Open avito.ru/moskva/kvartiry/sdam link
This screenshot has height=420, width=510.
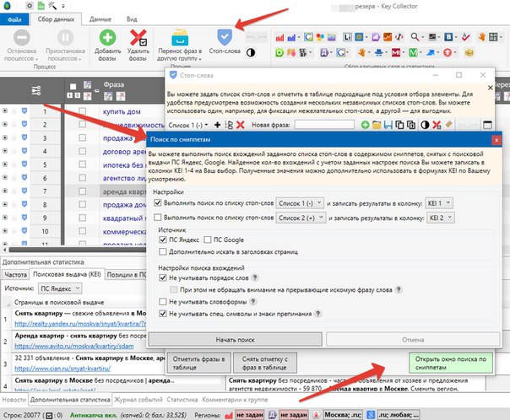click(74, 346)
